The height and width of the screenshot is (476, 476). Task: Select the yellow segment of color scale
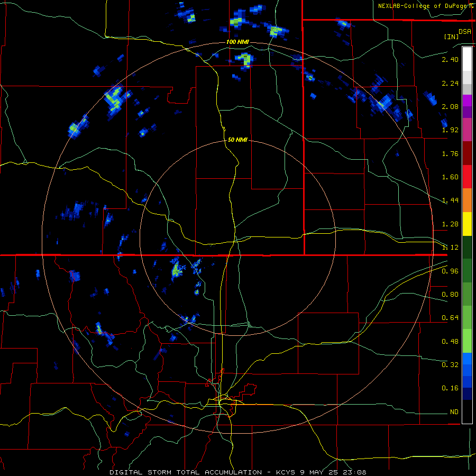[x=467, y=224]
